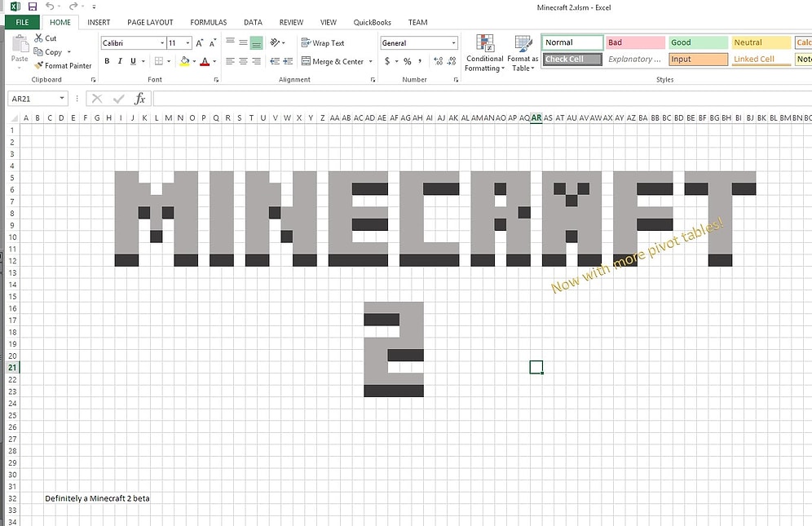Screen dimensions: 812x526
Task: Apply the Check Cell style
Action: point(573,59)
